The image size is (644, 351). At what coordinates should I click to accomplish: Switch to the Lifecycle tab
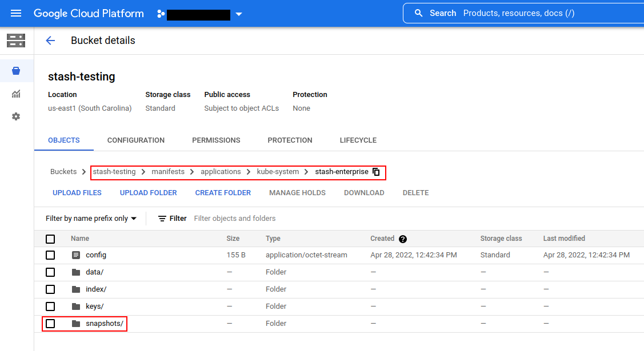tap(358, 140)
